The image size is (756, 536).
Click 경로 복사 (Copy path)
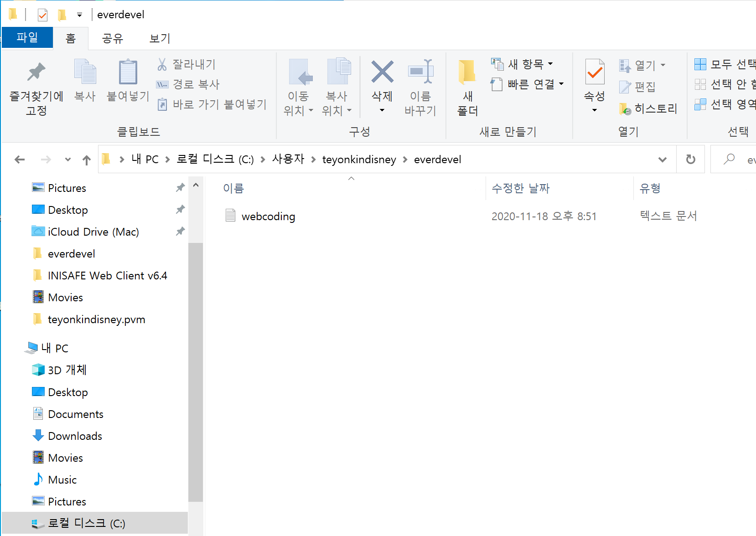click(x=188, y=84)
